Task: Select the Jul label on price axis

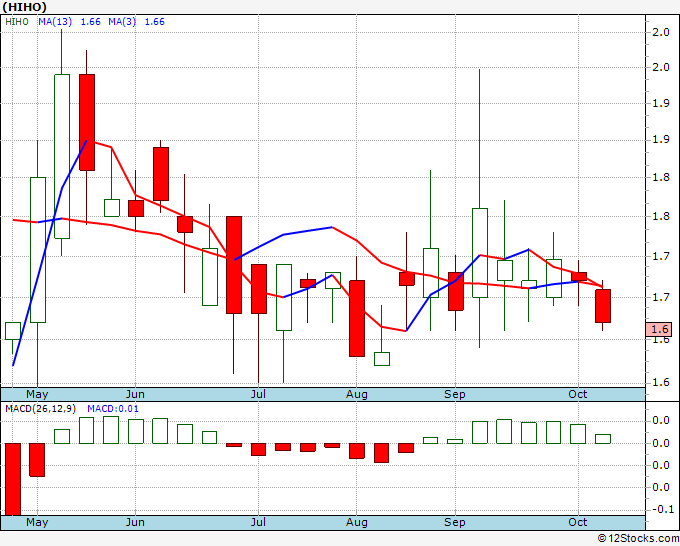Action: click(258, 394)
